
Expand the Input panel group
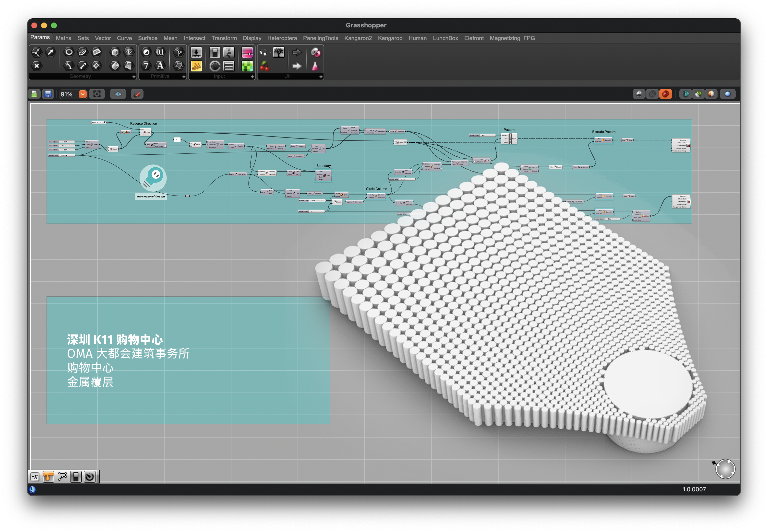pyautogui.click(x=252, y=77)
